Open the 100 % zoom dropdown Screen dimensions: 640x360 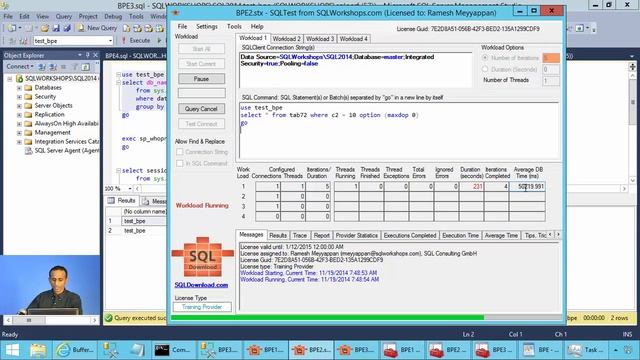point(130,189)
